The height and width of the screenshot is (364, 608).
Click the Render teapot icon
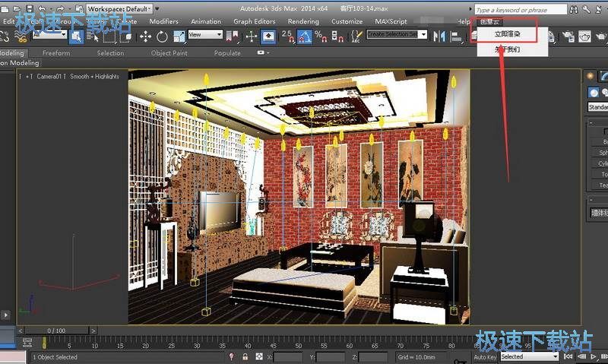pos(584,36)
